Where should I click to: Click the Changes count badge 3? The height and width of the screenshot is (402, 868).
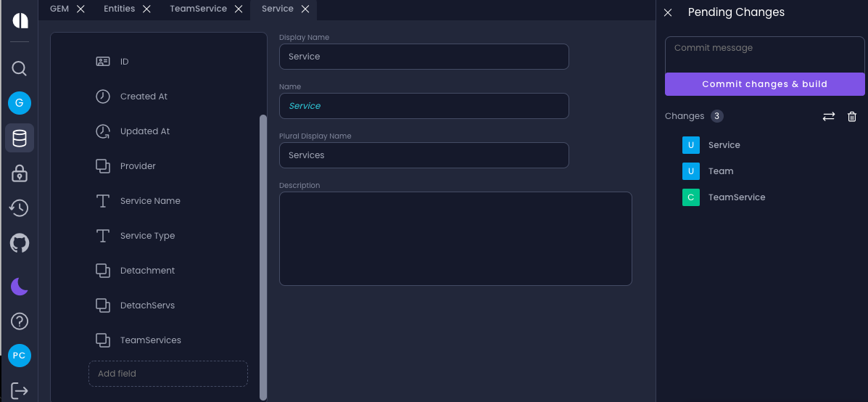tap(717, 116)
